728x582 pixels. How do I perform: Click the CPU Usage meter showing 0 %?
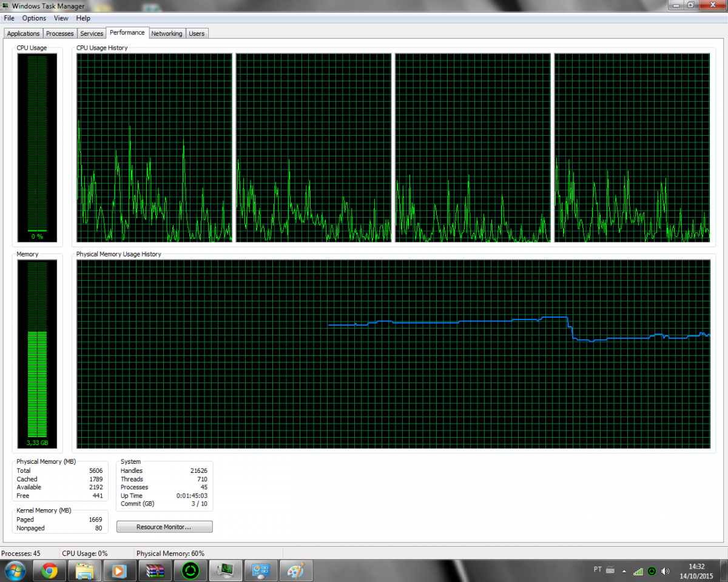point(37,147)
